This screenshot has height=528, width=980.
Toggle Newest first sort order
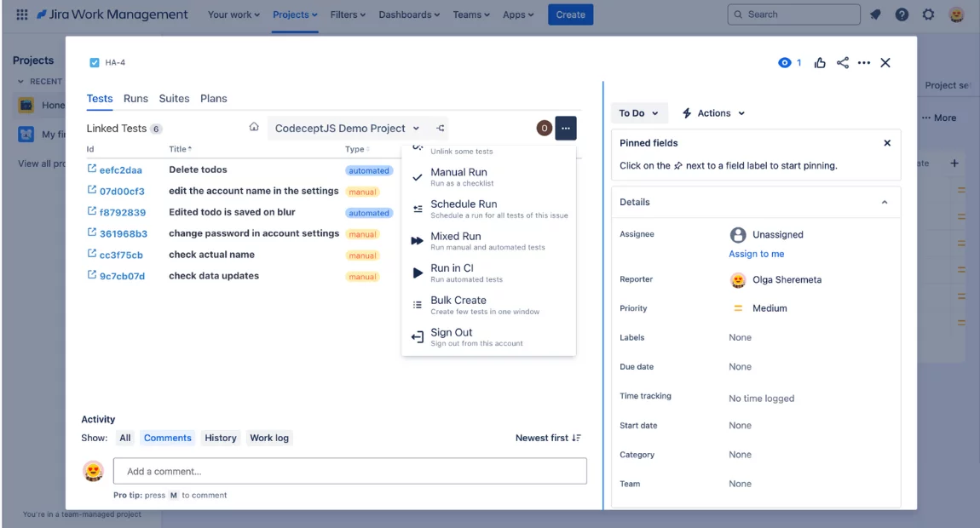coord(548,438)
